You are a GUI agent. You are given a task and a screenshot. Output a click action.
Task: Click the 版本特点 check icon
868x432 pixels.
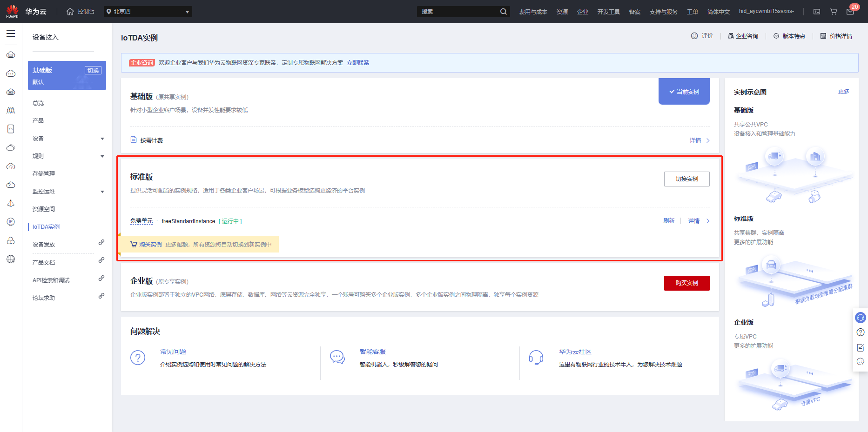[x=776, y=36]
